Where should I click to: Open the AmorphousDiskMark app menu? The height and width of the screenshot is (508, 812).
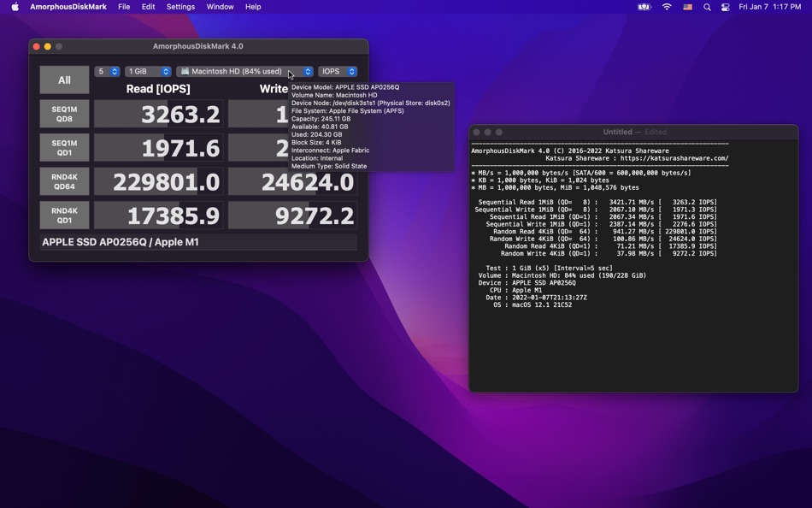coord(68,7)
